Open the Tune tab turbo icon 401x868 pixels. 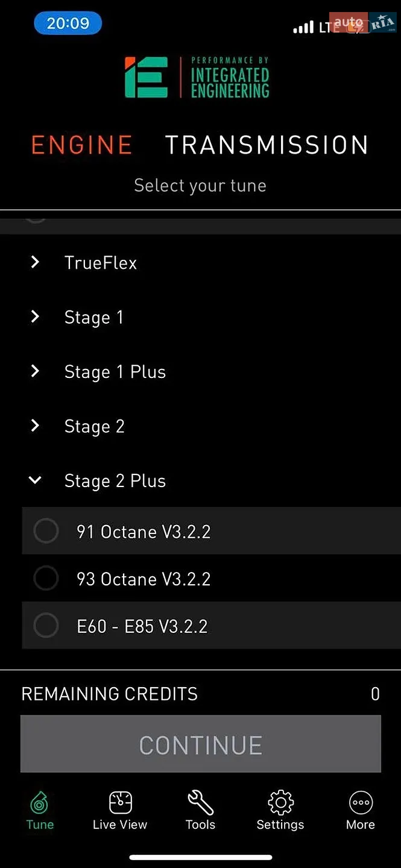pyautogui.click(x=40, y=803)
